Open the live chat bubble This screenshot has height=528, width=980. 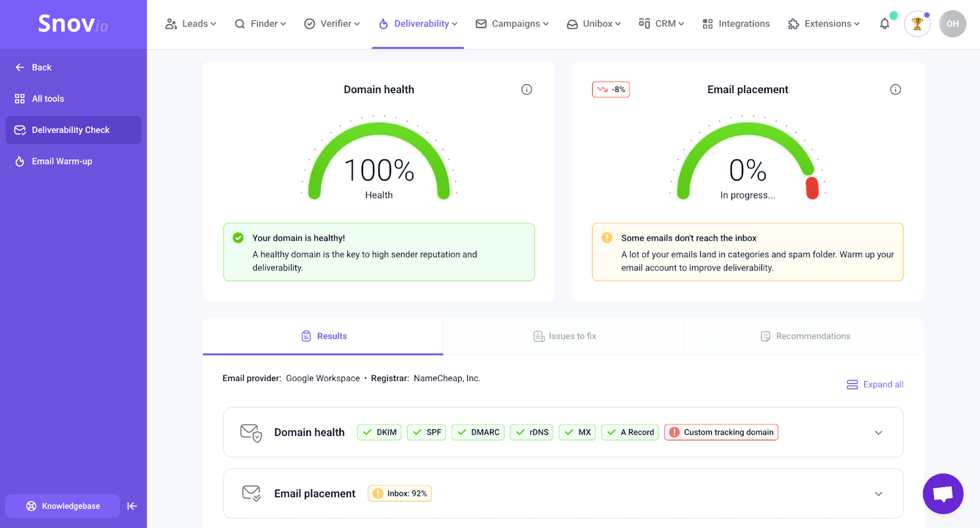tap(943, 494)
